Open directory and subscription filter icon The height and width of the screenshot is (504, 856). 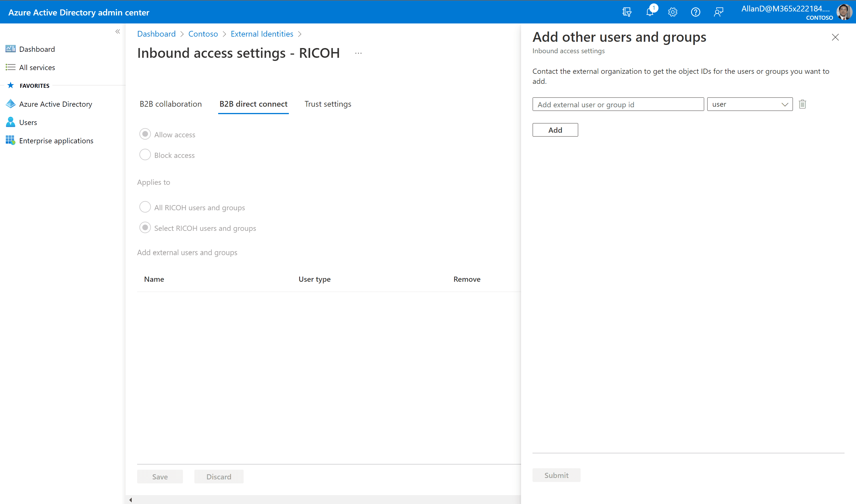point(627,12)
